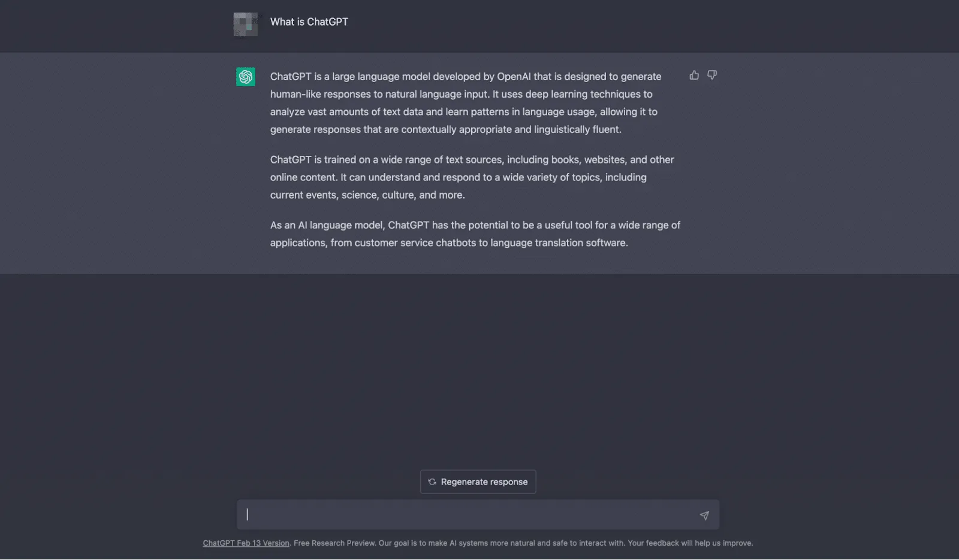Click the paper plane send icon
The height and width of the screenshot is (560, 959).
click(x=705, y=514)
